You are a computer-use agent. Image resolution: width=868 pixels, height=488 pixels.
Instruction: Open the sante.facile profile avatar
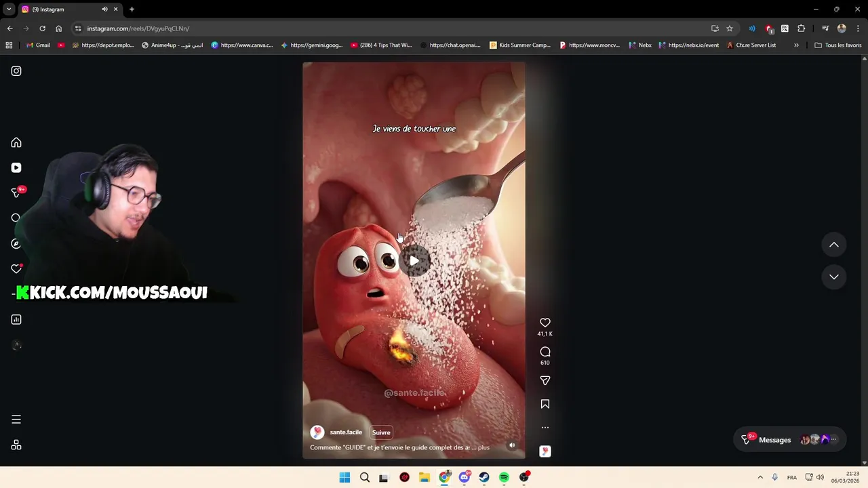click(x=317, y=432)
